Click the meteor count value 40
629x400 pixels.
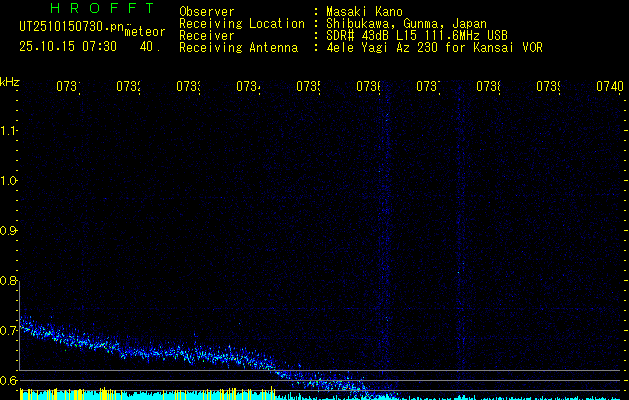click(148, 46)
